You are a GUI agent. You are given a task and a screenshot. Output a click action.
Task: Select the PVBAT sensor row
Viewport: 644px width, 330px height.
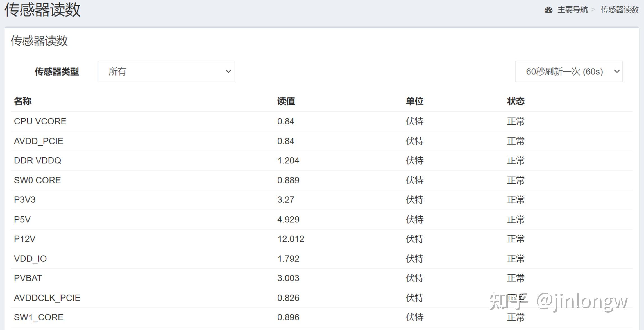click(x=28, y=278)
